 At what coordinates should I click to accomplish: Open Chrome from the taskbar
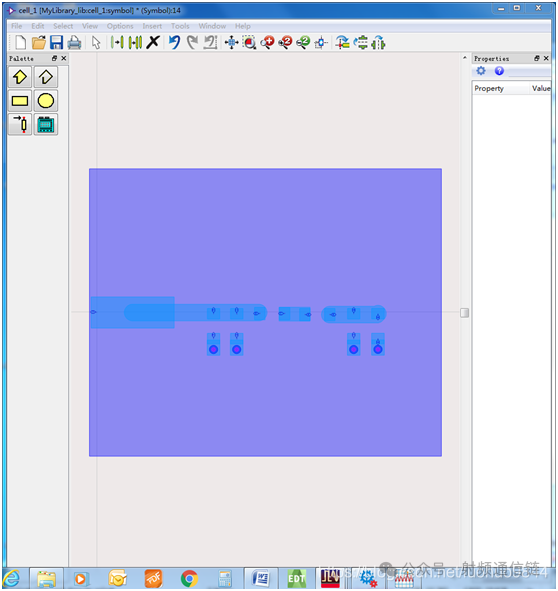coord(189,578)
